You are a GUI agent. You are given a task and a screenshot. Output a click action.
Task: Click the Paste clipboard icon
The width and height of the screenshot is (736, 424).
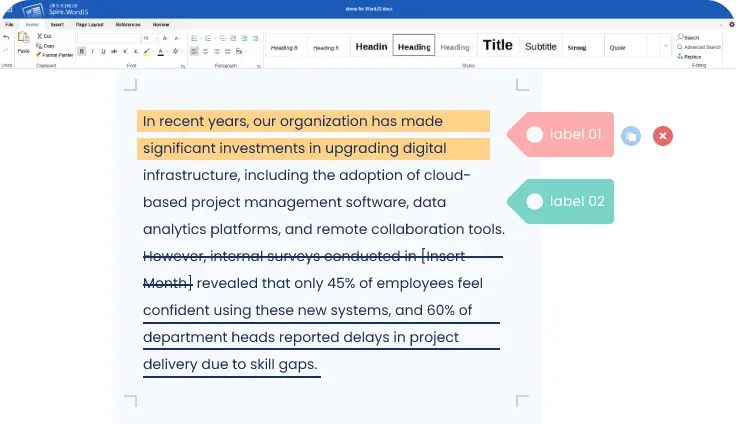click(23, 42)
